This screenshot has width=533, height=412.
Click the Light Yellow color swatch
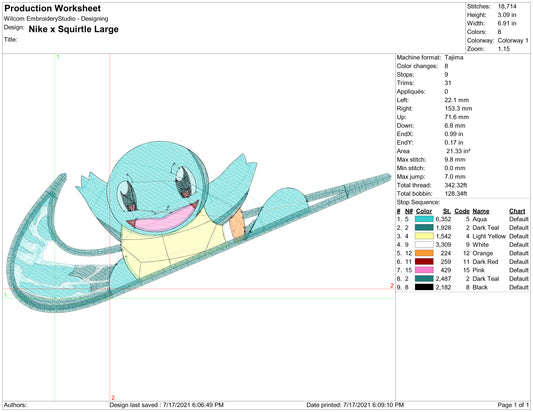pos(424,236)
